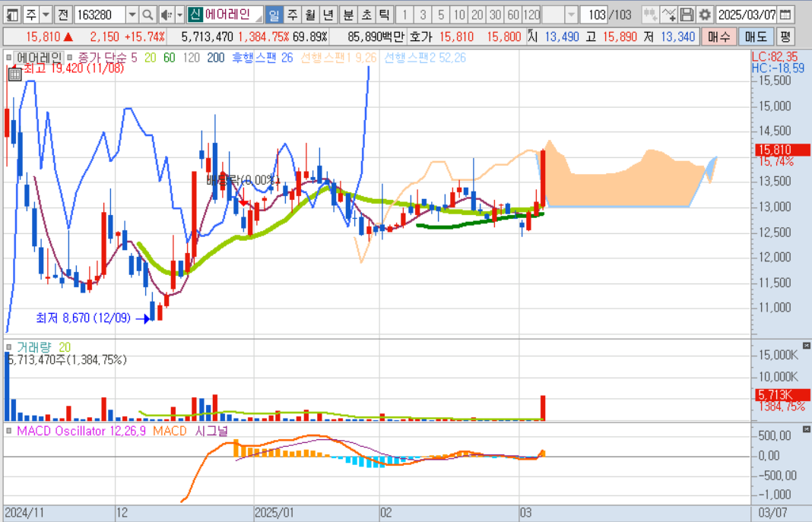Click the stock code input field 163280
The height and width of the screenshot is (522, 812).
[x=100, y=14]
